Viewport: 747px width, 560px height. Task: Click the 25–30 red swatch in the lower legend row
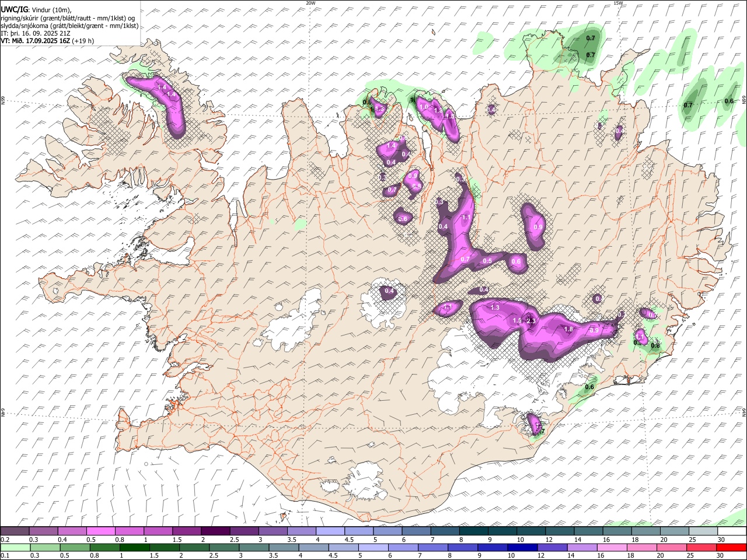(x=701, y=548)
